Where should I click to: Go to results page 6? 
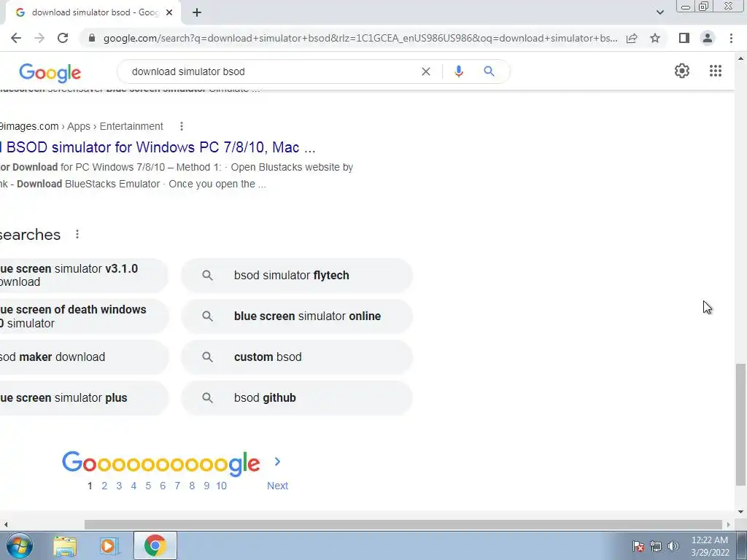(163, 486)
